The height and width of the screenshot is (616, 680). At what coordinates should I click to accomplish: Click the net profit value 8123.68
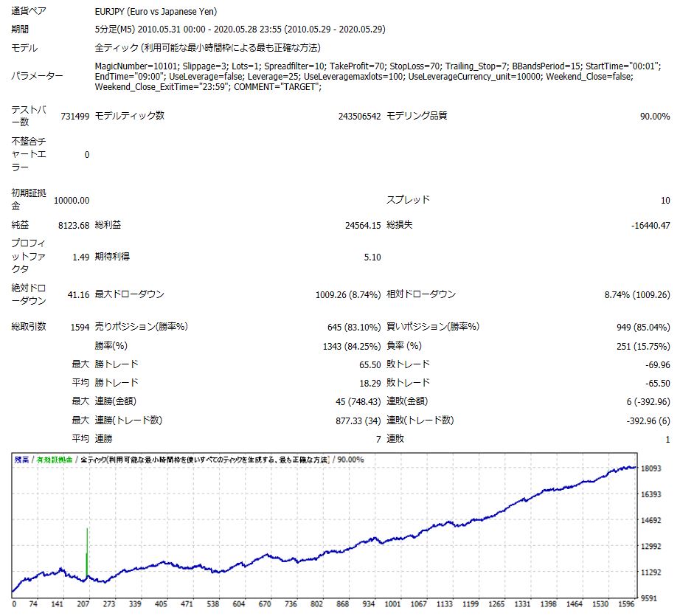tap(74, 226)
